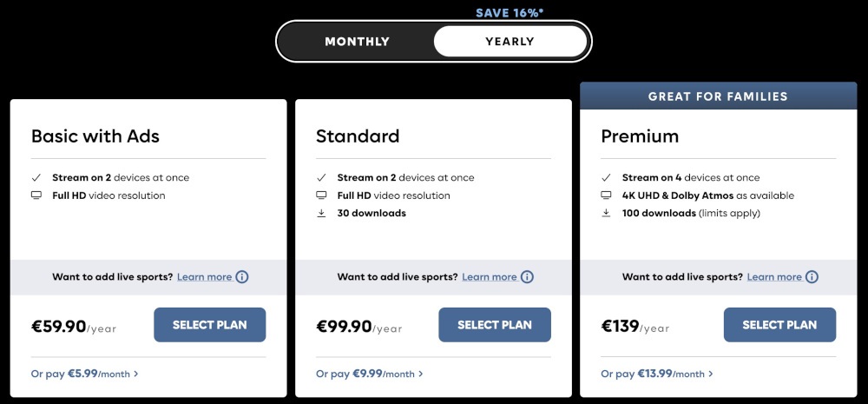This screenshot has height=404, width=868.
Task: Click download icon beside 100 downloads
Action: (x=606, y=214)
